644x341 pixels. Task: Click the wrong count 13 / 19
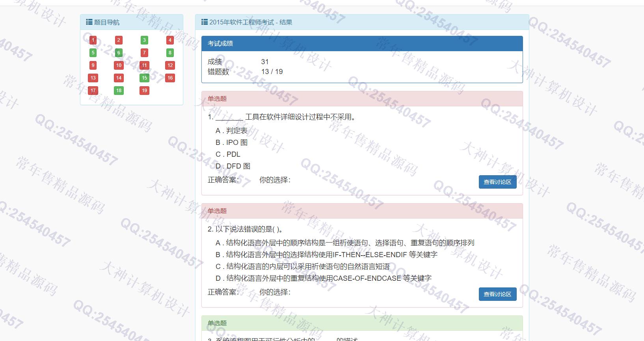272,72
